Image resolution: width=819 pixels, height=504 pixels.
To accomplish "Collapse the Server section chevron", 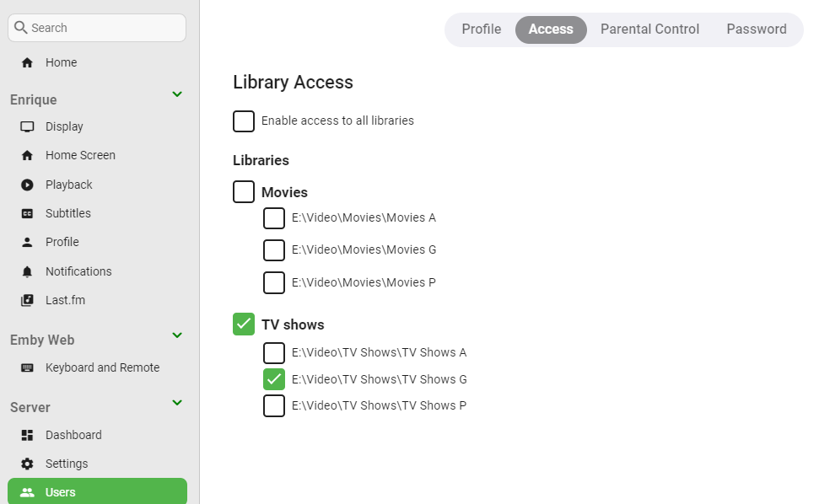I will (177, 402).
